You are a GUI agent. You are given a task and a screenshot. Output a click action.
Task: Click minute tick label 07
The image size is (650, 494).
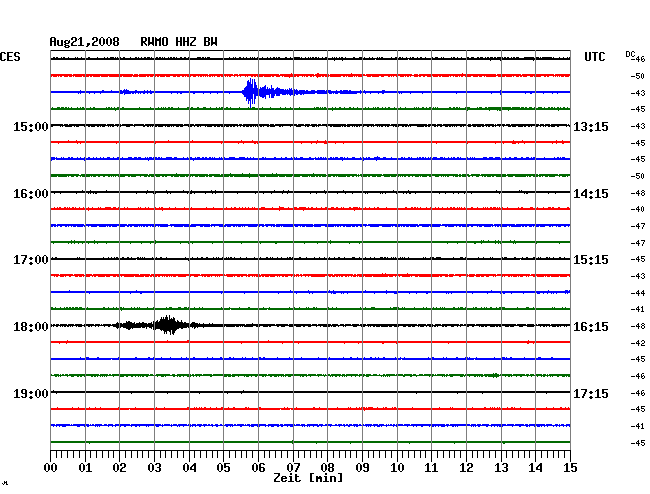[x=293, y=467]
